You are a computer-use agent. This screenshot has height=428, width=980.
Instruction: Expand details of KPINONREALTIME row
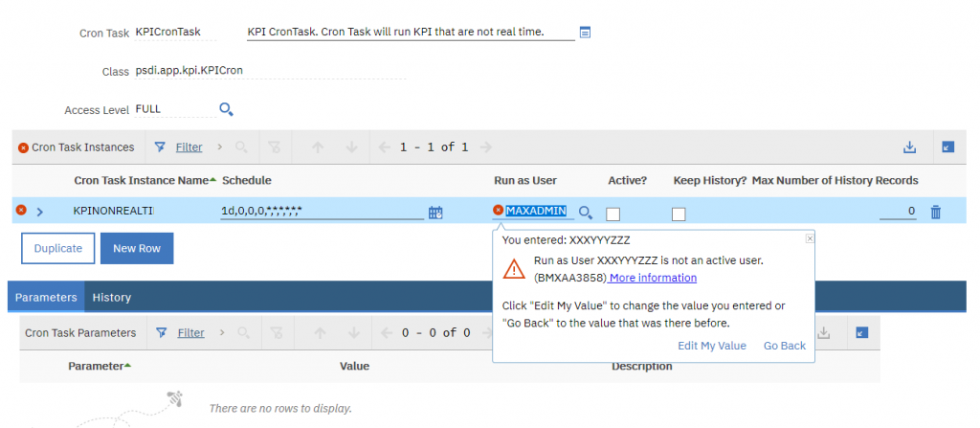point(40,213)
